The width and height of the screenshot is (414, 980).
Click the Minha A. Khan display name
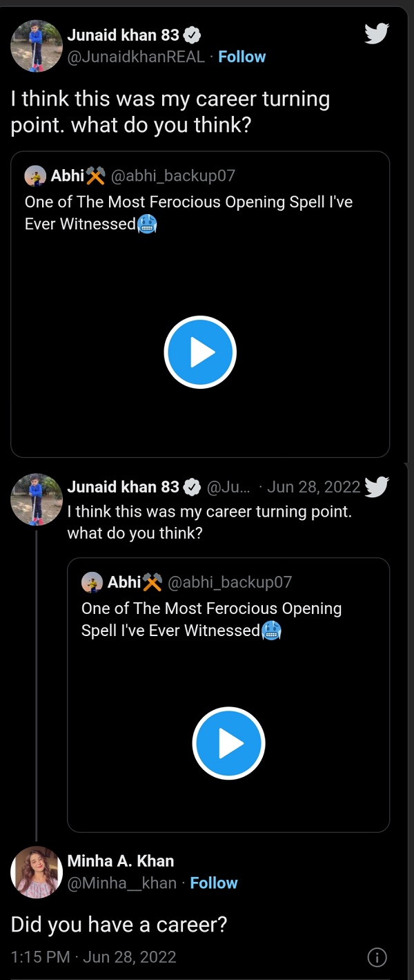(x=120, y=861)
